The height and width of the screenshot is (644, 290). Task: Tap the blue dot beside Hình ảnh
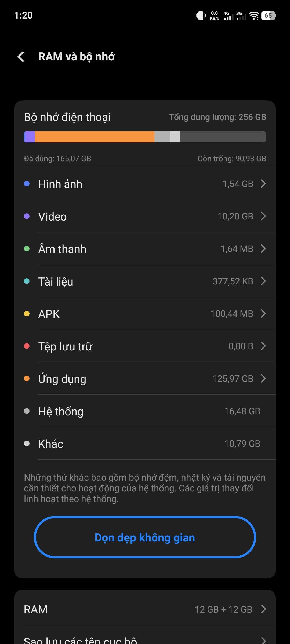coord(27,184)
